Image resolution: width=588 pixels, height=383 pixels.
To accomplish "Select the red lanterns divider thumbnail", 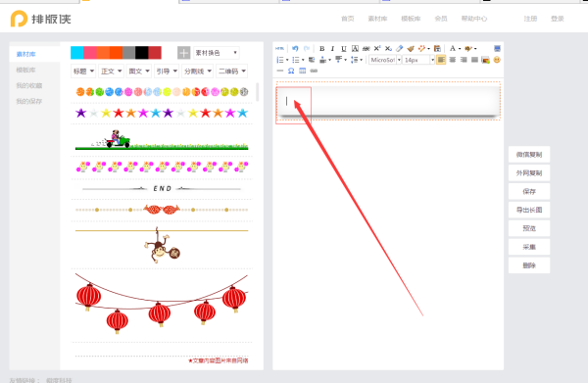I will [162, 304].
